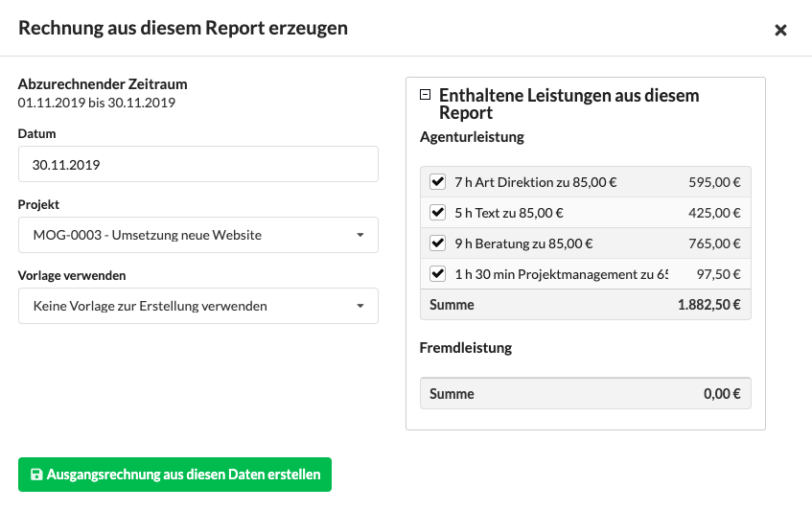Uncheck the 5 h Text checkbox
This screenshot has height=510, width=812.
click(x=437, y=212)
